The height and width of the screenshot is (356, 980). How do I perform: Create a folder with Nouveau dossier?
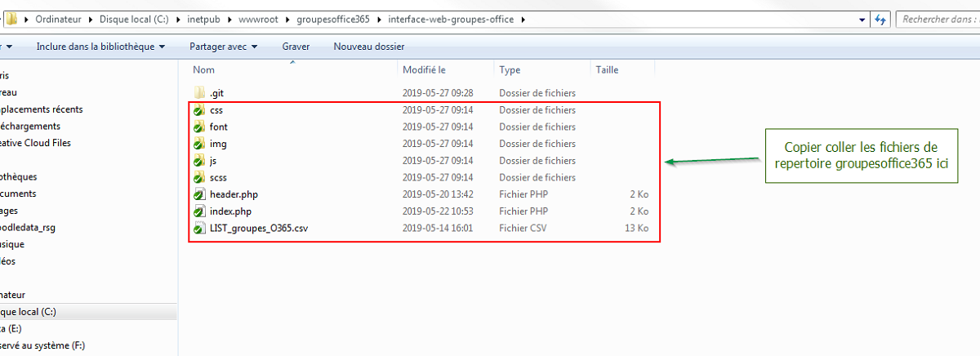(x=369, y=47)
